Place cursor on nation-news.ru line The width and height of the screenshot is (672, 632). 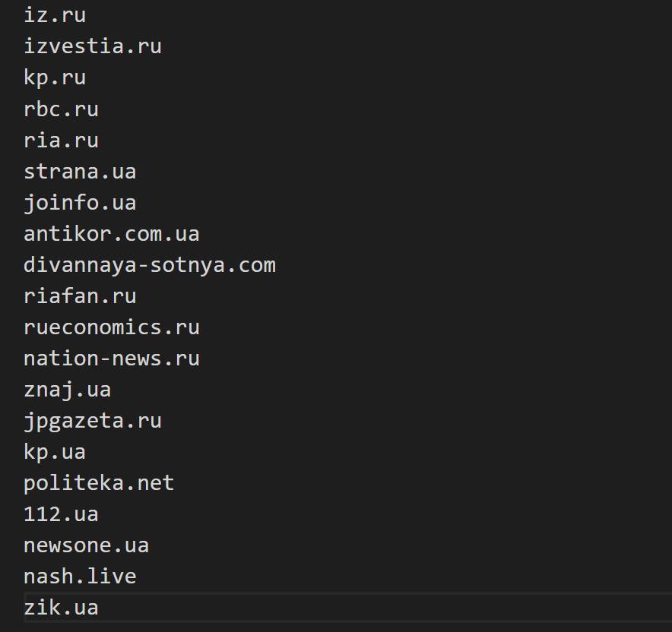pos(111,359)
